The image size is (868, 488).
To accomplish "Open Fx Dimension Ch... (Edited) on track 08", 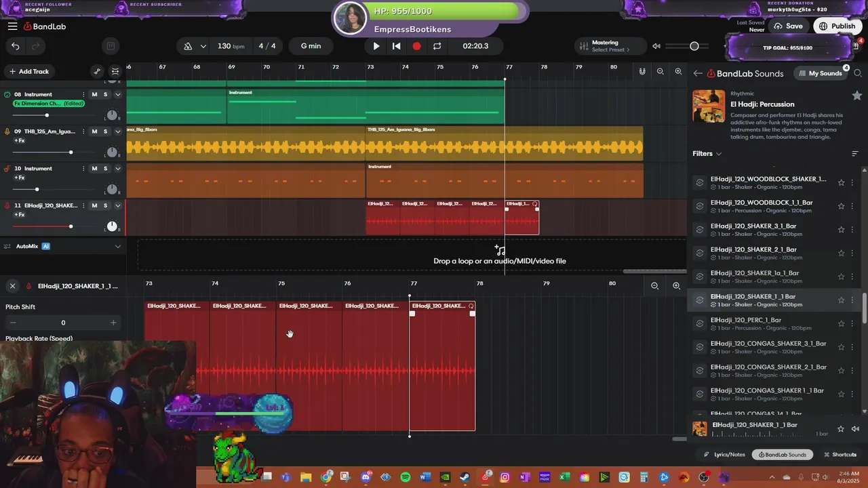I will click(47, 103).
